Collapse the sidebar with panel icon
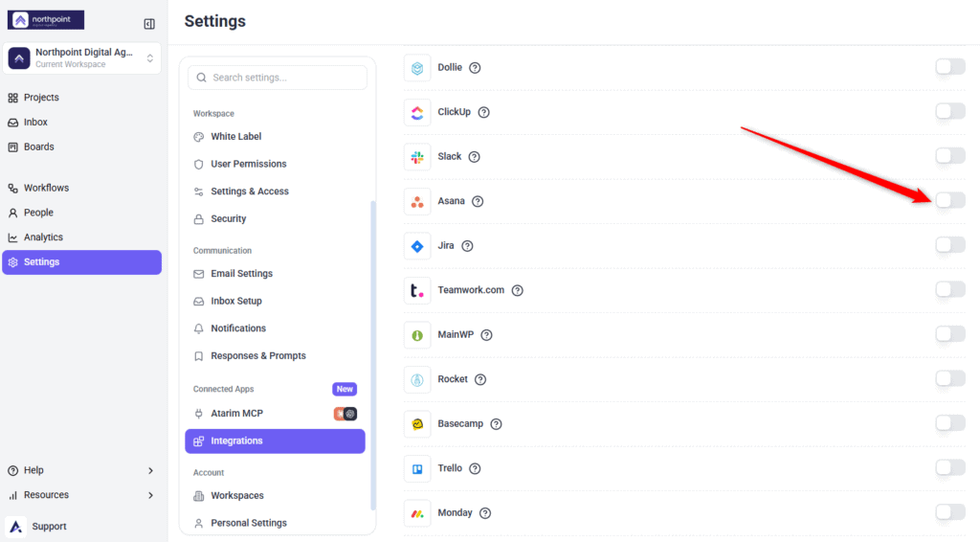Viewport: 980px width, 542px height. (x=149, y=24)
